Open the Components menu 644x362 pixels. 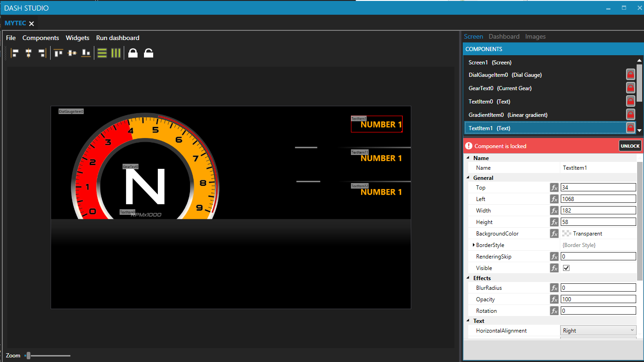pyautogui.click(x=40, y=38)
